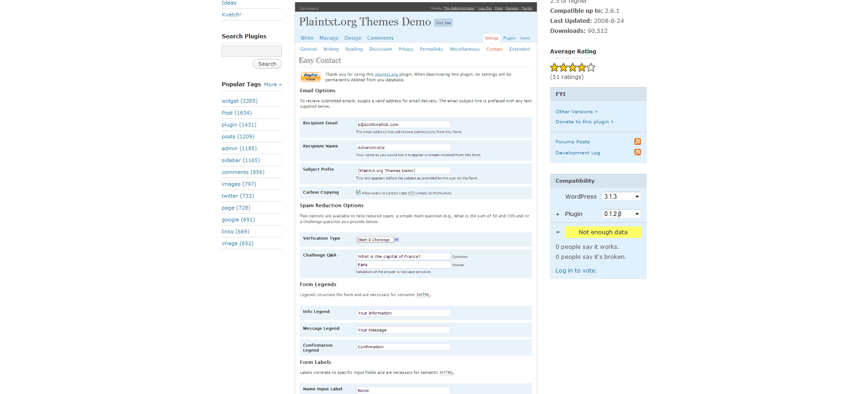Open Donate to this plugin link
Screen dimensions: 868x394
(x=584, y=121)
